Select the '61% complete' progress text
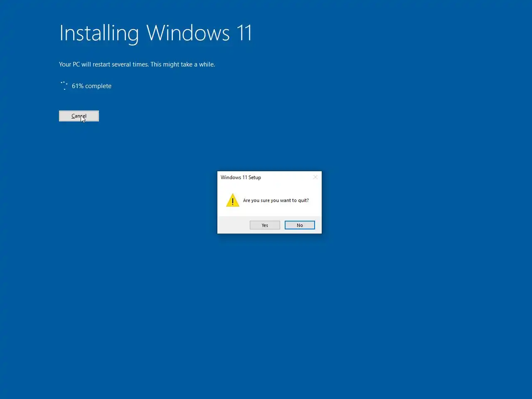The height and width of the screenshot is (399, 532). (x=91, y=86)
